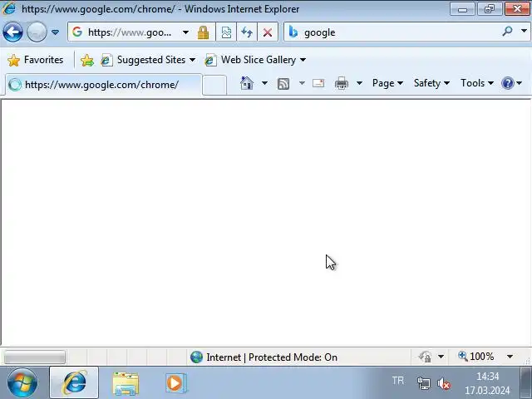
Task: Click the TR language indicator
Action: click(398, 381)
